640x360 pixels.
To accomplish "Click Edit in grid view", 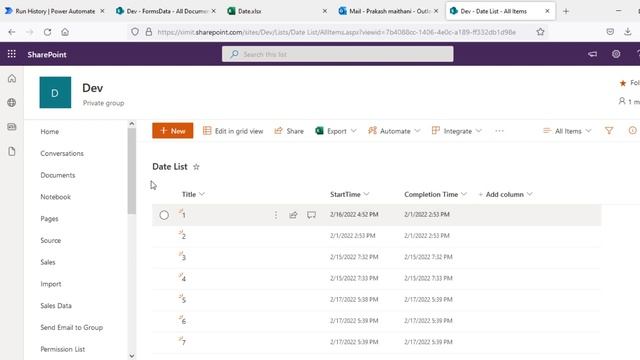I will coord(233,131).
